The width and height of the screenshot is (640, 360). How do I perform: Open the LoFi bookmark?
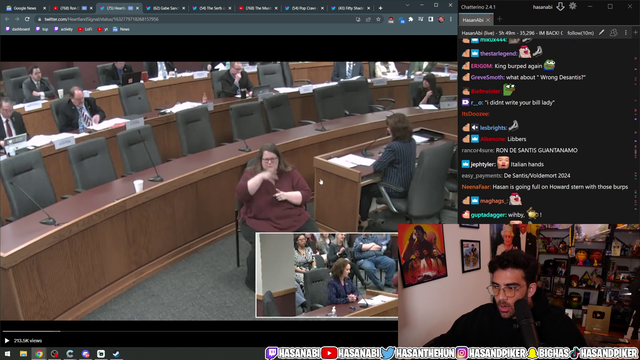[x=85, y=29]
